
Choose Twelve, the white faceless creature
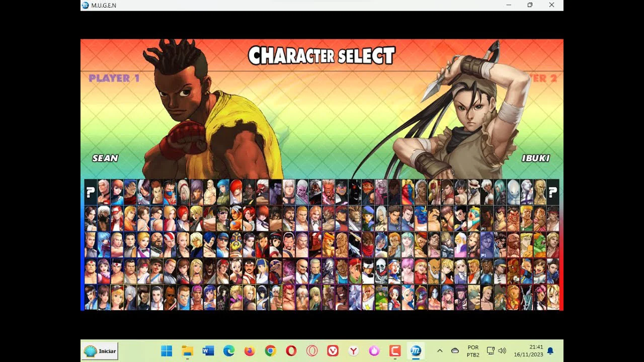(513, 192)
